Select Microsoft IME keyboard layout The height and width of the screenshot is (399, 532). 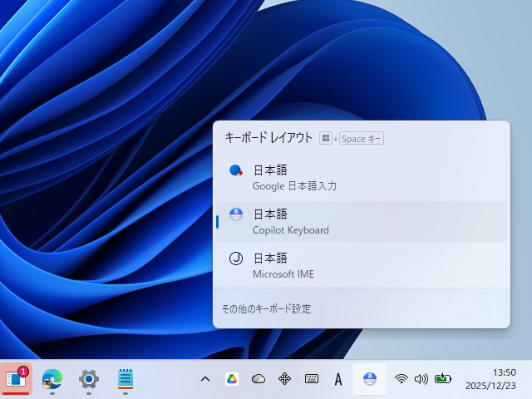[x=362, y=266]
